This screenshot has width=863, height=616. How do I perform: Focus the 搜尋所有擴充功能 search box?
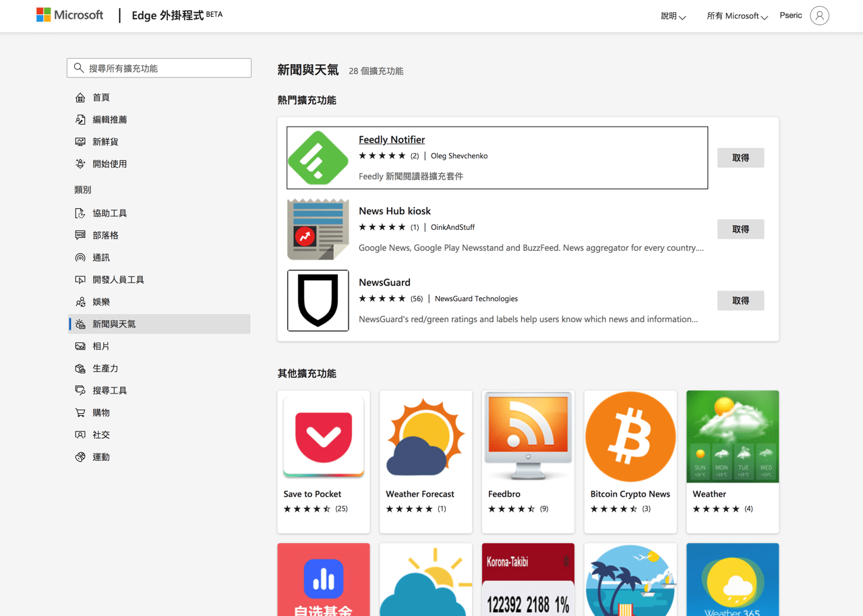pos(159,68)
